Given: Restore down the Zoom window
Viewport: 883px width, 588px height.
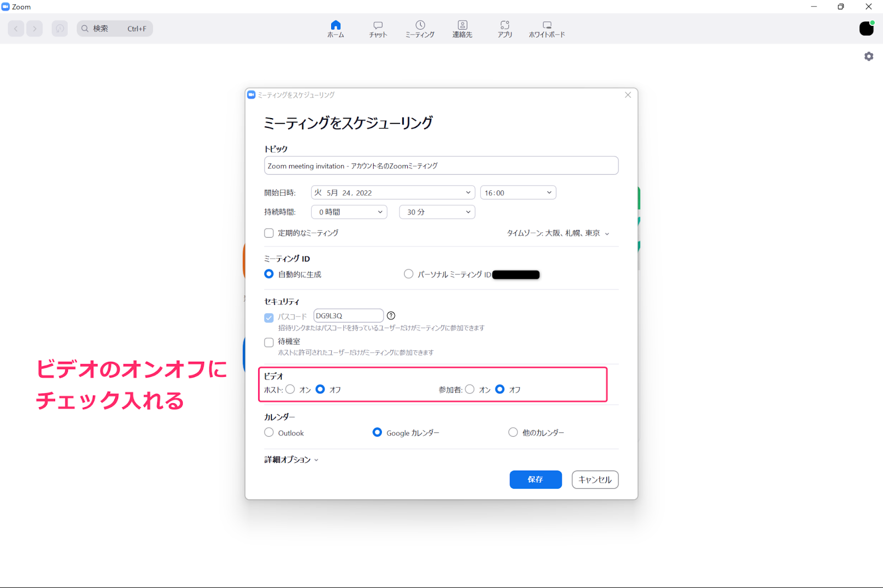Looking at the screenshot, I should pos(841,7).
